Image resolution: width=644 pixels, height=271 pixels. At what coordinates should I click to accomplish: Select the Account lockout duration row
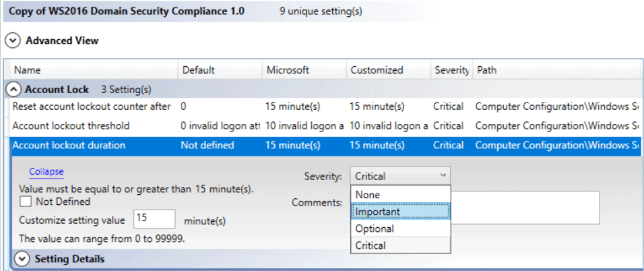pos(325,146)
